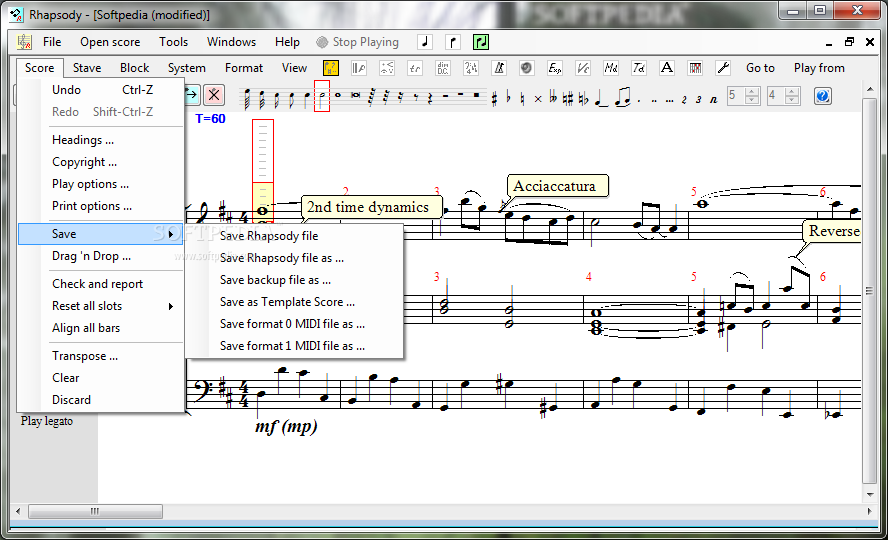The height and width of the screenshot is (540, 888).
Task: Click Play from button
Action: (x=819, y=68)
